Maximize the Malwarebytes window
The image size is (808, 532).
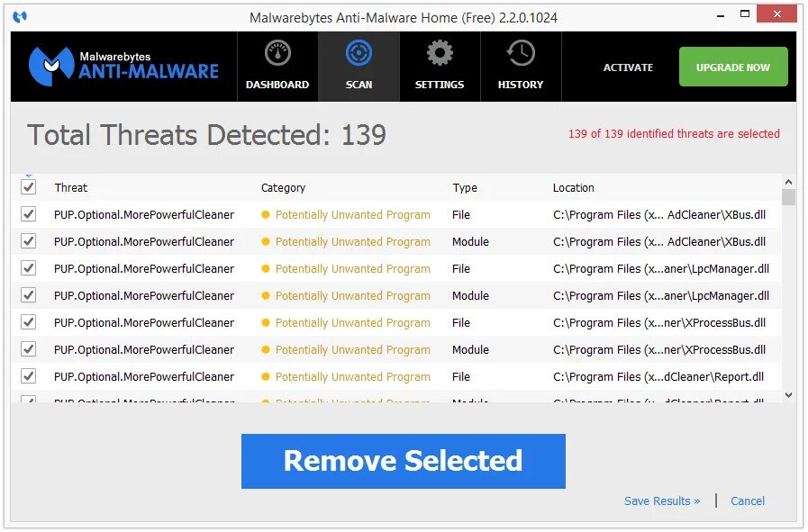coord(745,14)
